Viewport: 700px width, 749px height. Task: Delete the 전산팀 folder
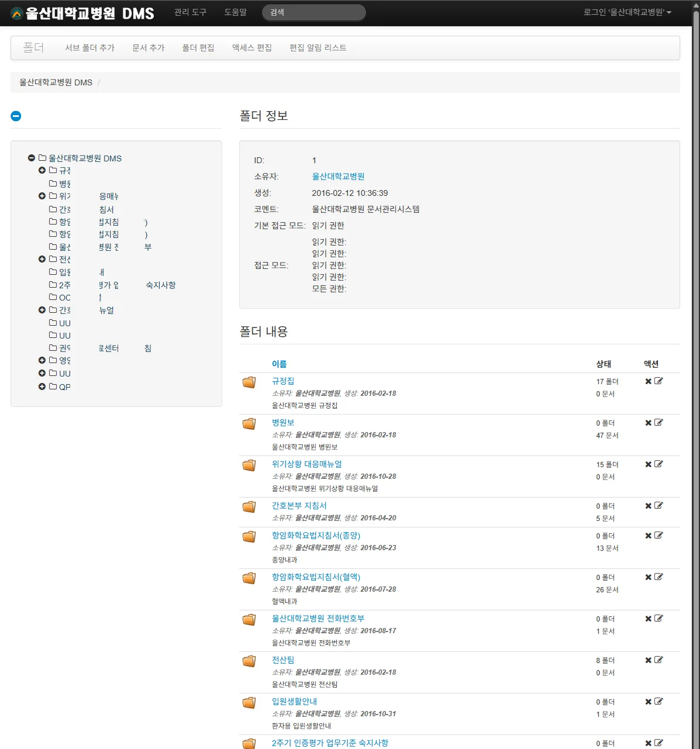coord(648,660)
